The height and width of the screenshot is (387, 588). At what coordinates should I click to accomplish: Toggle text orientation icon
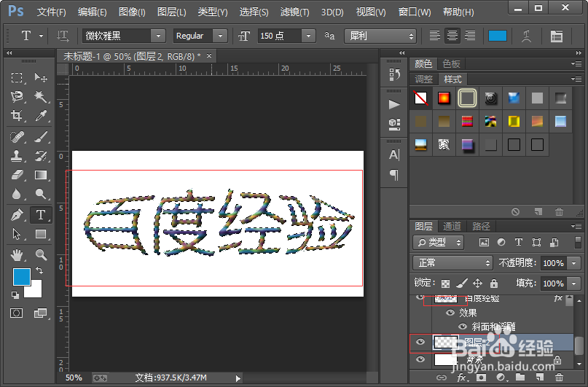pos(63,36)
